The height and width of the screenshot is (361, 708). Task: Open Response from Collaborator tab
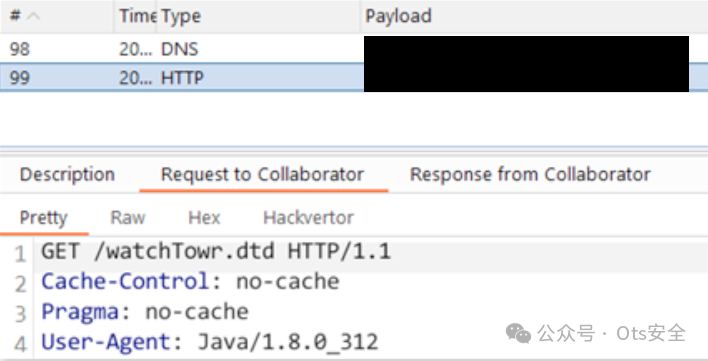530,175
